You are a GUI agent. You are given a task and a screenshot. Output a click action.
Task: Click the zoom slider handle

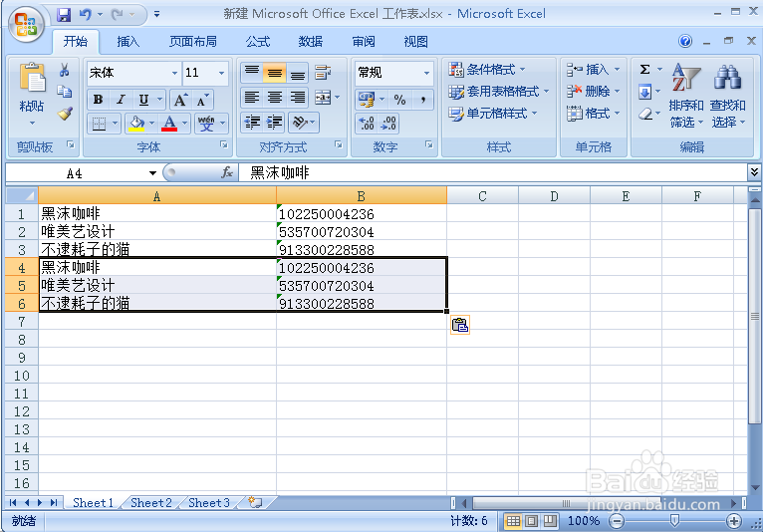click(x=674, y=521)
